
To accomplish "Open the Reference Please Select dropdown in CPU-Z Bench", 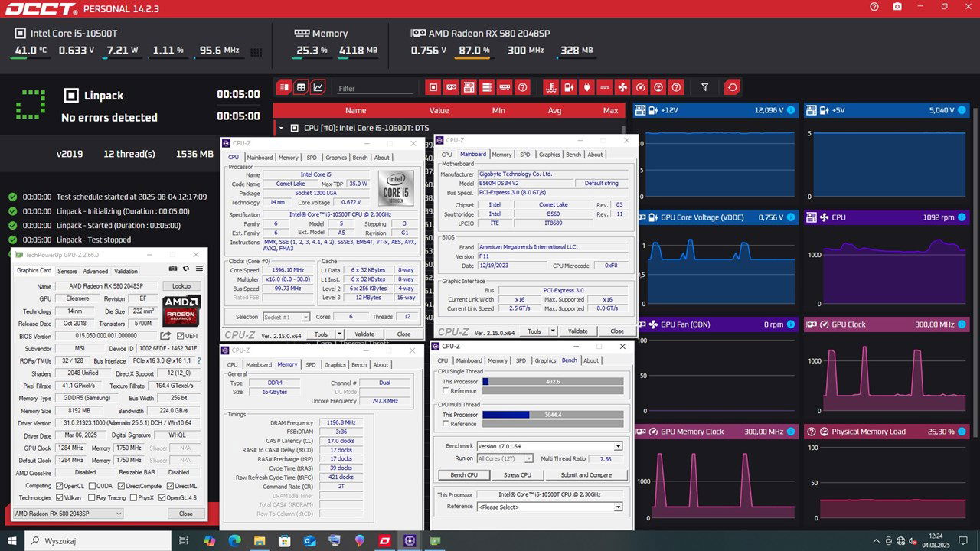I will pos(549,507).
